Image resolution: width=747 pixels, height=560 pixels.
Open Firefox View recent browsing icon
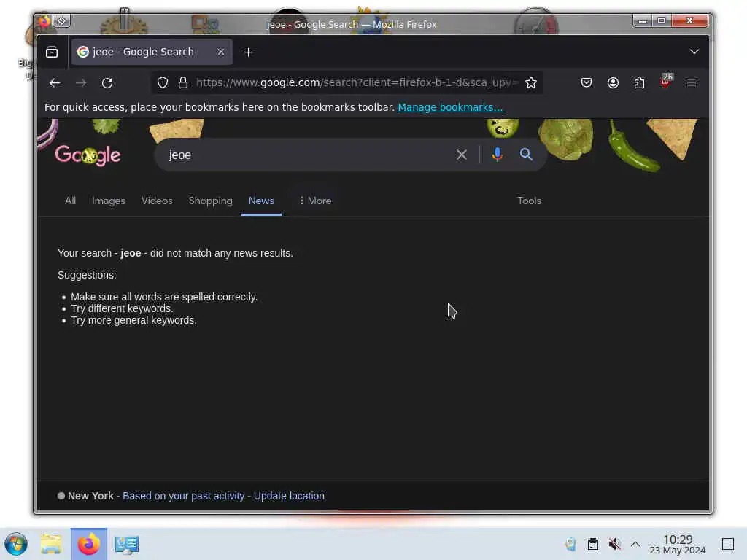[x=52, y=52]
